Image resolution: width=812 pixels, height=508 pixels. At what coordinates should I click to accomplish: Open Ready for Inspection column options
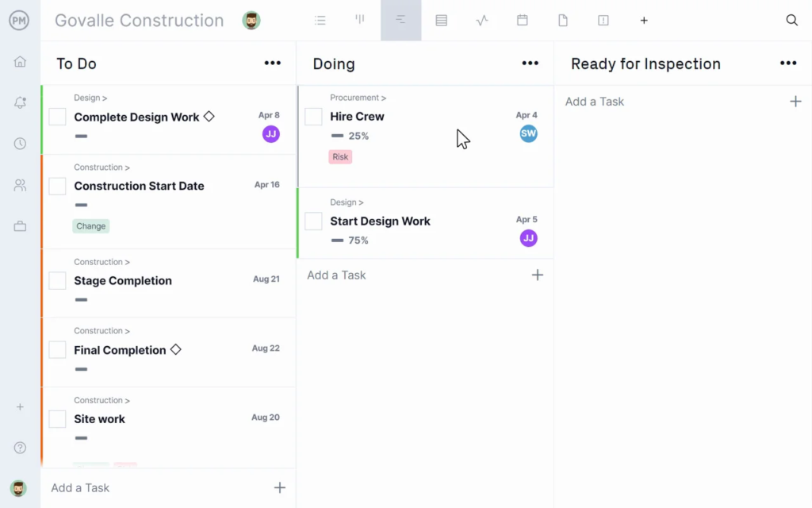[x=788, y=63]
